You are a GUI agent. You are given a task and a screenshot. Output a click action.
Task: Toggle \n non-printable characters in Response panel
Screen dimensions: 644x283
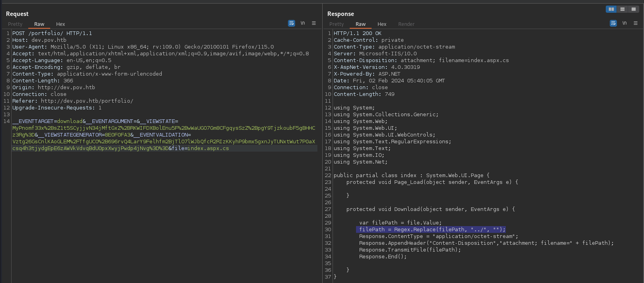[x=624, y=23]
